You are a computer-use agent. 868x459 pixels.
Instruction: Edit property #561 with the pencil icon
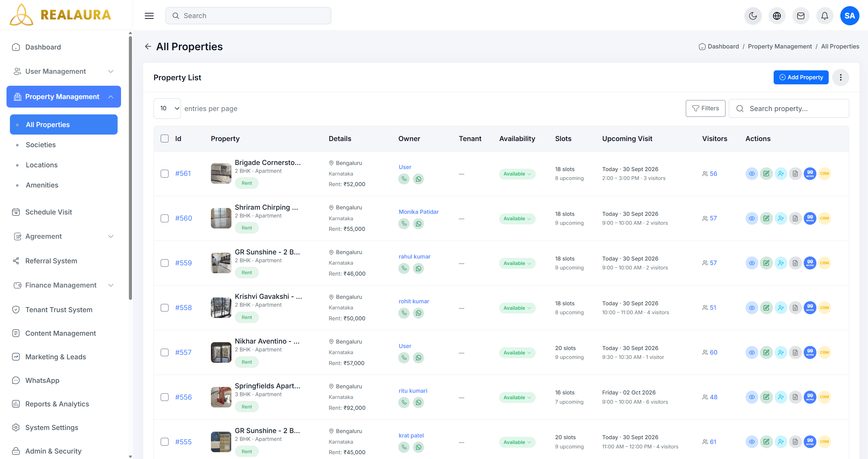pyautogui.click(x=766, y=173)
